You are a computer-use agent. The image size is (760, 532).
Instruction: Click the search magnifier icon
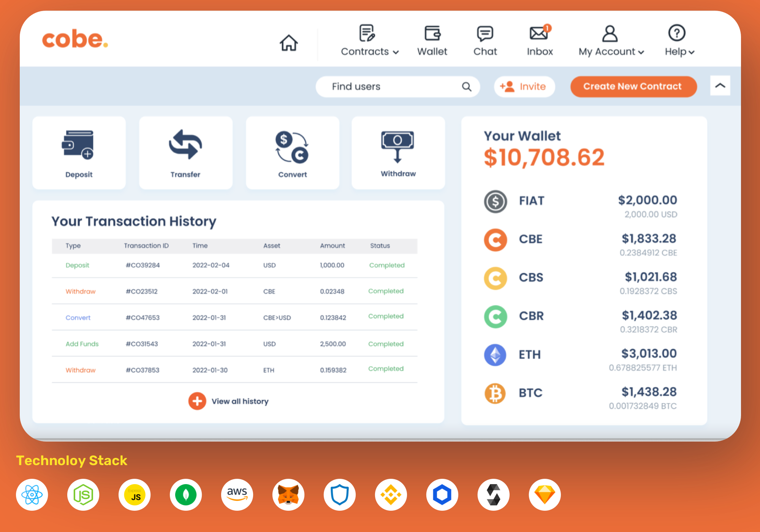click(467, 87)
